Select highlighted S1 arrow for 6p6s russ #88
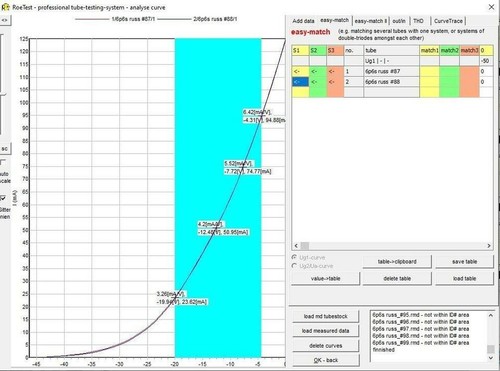This screenshot has width=500, height=371. click(300, 82)
